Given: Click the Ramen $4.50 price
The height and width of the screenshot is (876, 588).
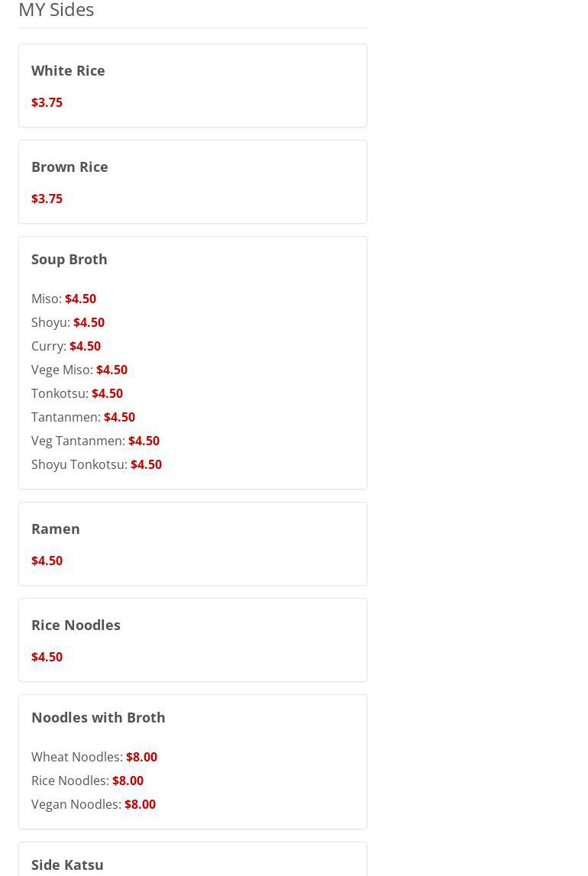Looking at the screenshot, I should pyautogui.click(x=47, y=561).
